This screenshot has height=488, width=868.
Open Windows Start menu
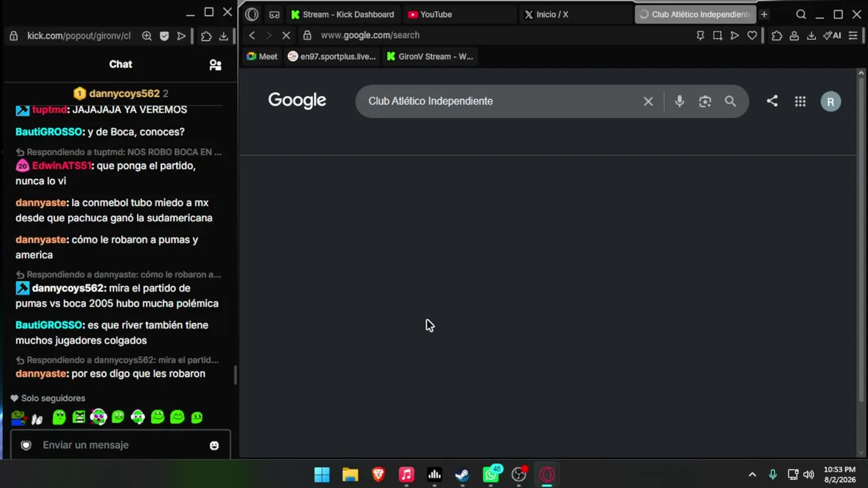[x=322, y=474]
